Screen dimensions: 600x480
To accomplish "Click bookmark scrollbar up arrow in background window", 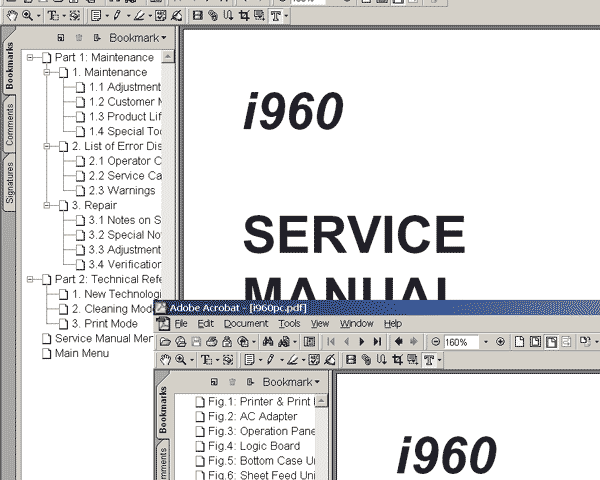I will pyautogui.click(x=168, y=57).
